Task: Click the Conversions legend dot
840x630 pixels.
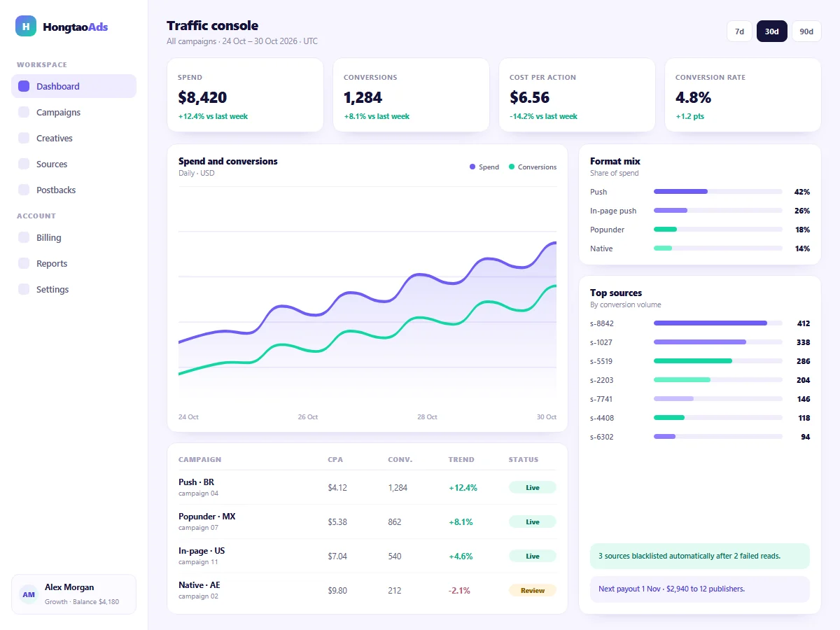Action: pos(512,167)
